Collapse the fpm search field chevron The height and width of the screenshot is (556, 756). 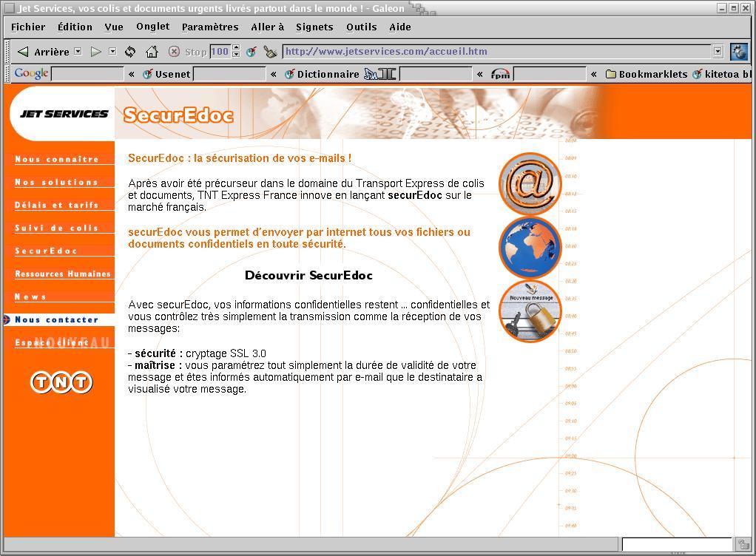[593, 74]
